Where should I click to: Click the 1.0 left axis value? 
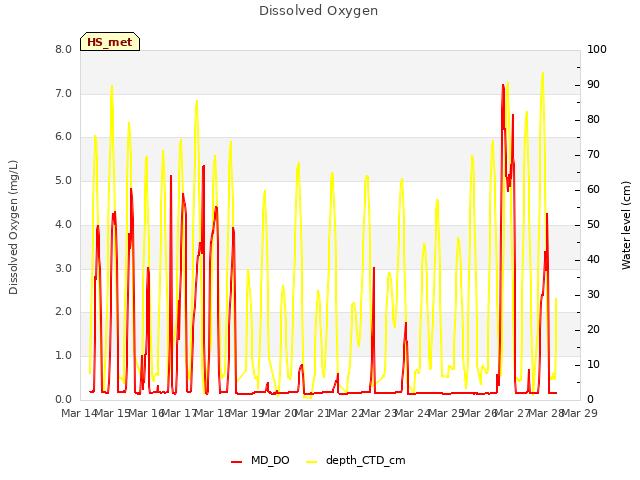[x=63, y=356]
